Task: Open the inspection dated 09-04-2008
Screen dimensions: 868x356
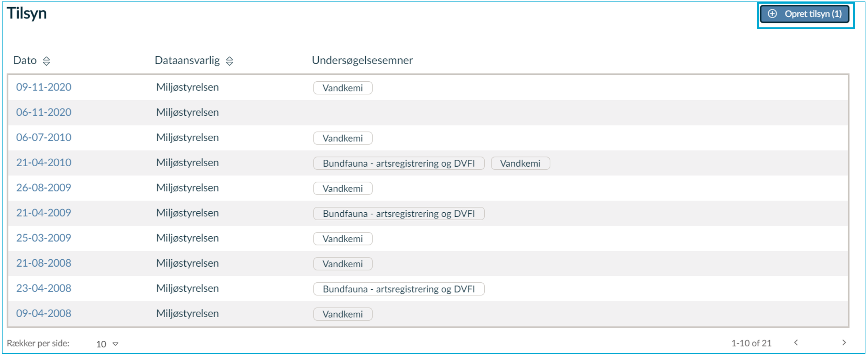Action: 44,314
